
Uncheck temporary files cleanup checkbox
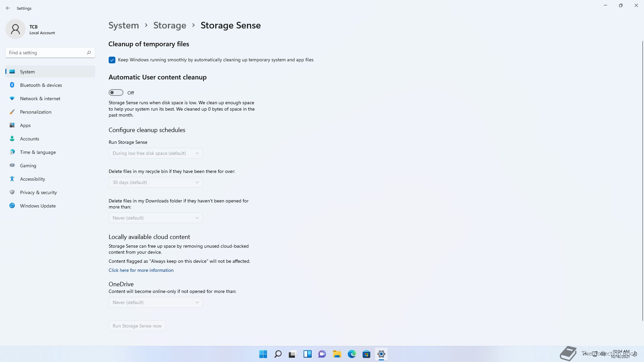112,60
